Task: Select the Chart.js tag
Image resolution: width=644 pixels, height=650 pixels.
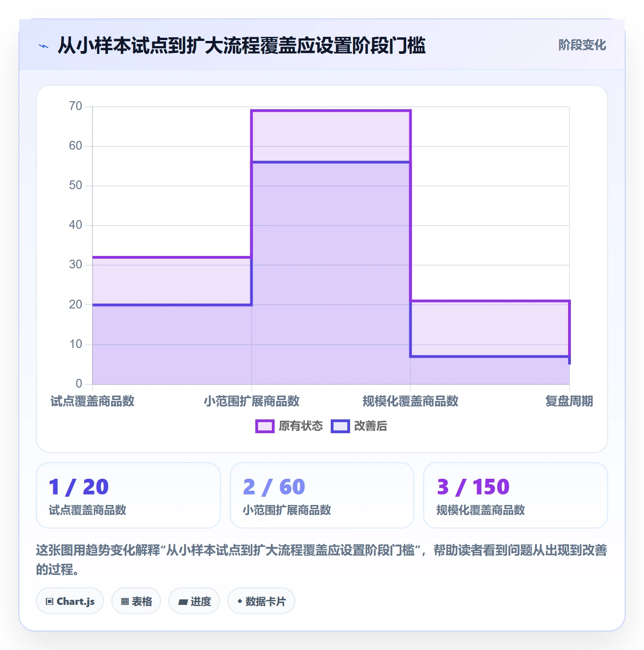Action: pyautogui.click(x=70, y=601)
